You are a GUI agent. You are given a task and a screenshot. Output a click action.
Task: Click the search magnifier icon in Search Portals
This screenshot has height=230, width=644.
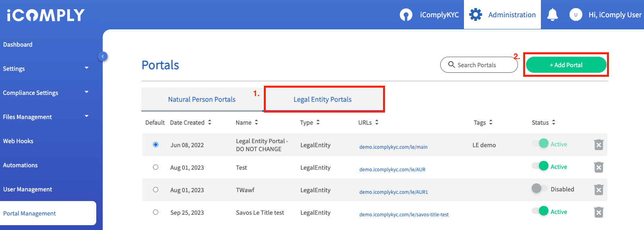[451, 65]
